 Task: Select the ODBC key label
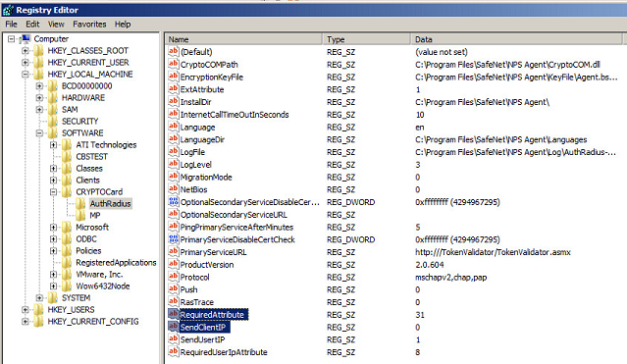86,238
